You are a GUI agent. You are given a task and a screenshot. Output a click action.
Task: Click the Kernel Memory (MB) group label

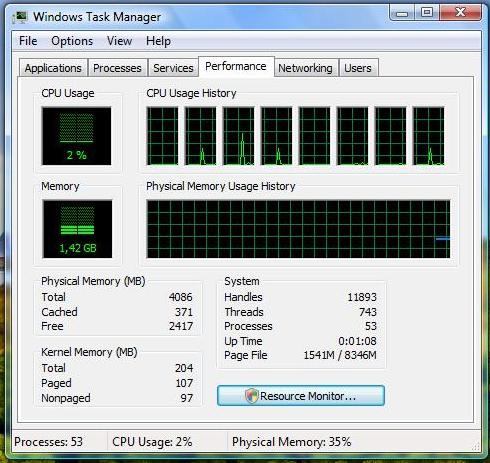tap(89, 352)
